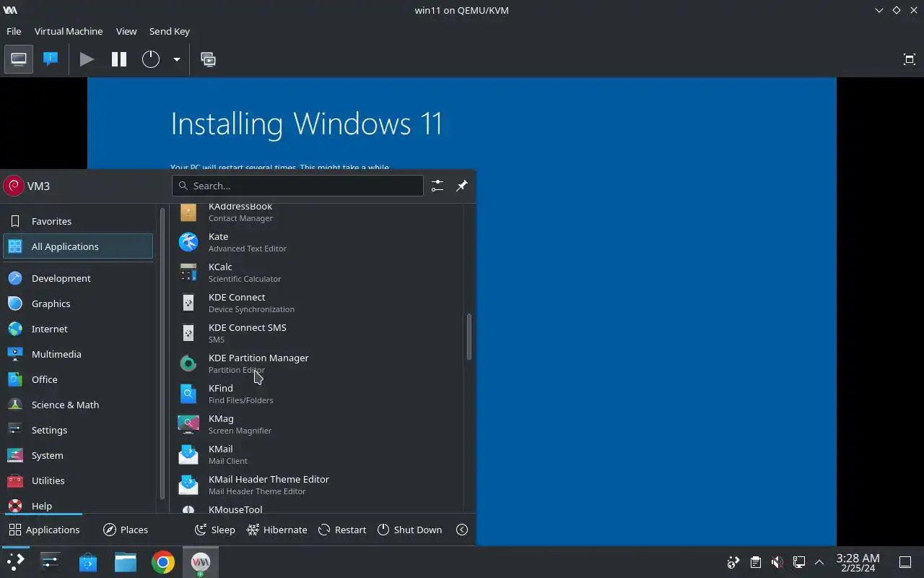Open the Utilities category
924x578 pixels.
[78, 480]
